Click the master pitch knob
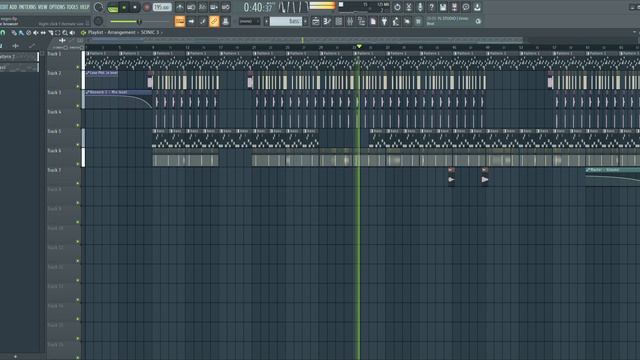Screen dimensions: 640x360 pyautogui.click(x=98, y=21)
